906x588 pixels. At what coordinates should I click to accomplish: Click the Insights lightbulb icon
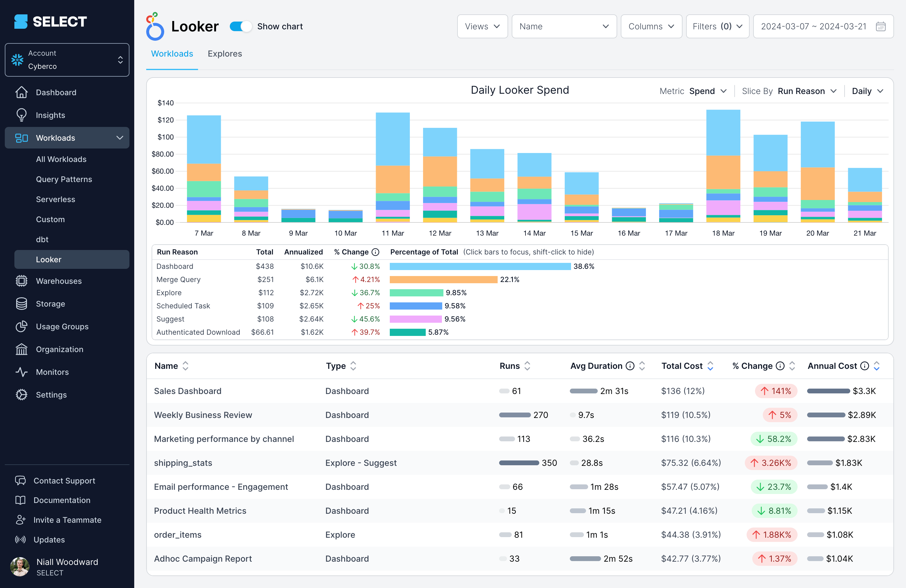(x=21, y=115)
